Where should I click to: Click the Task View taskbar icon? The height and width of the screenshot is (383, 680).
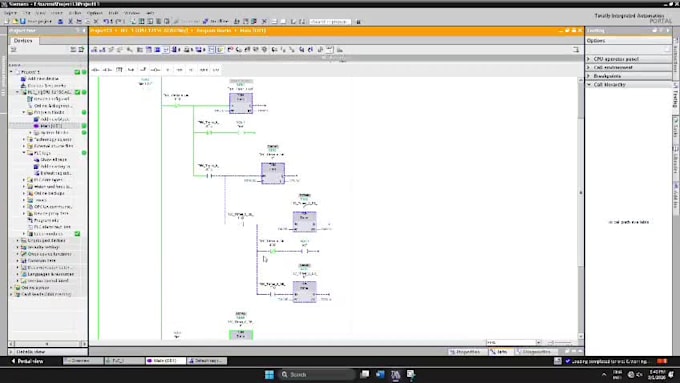tap(365, 374)
